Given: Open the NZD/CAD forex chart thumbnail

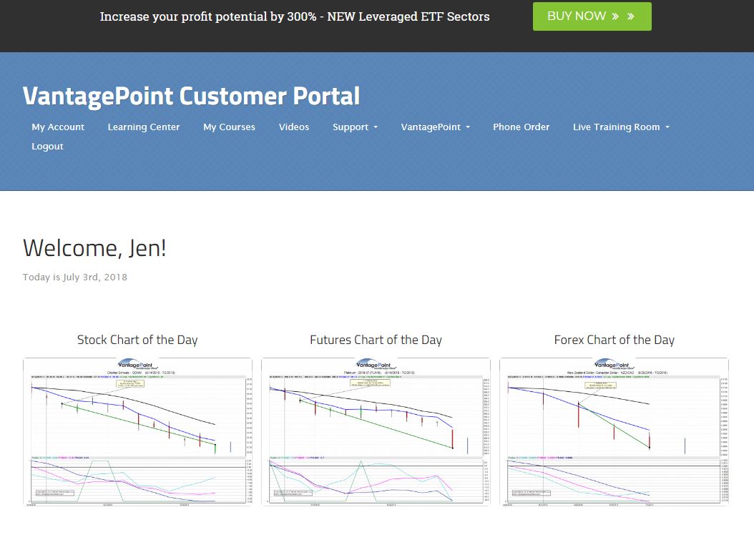Looking at the screenshot, I should 614,432.
